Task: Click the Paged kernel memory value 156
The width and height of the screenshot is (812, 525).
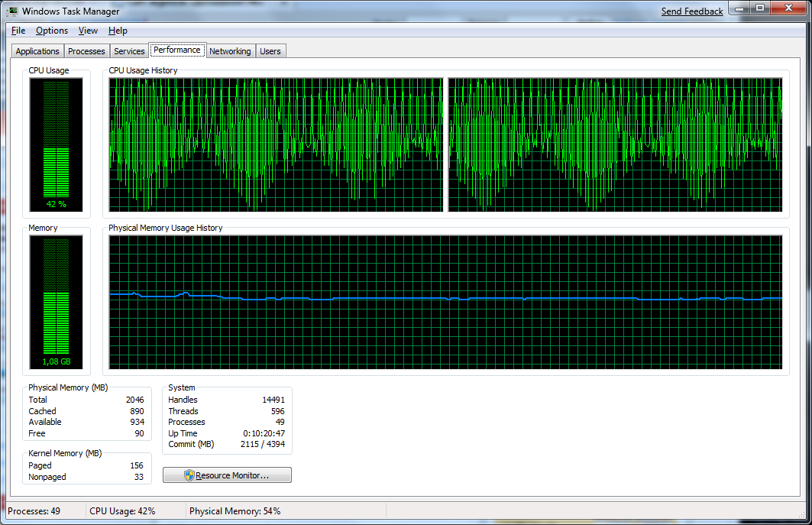Action: 137,465
